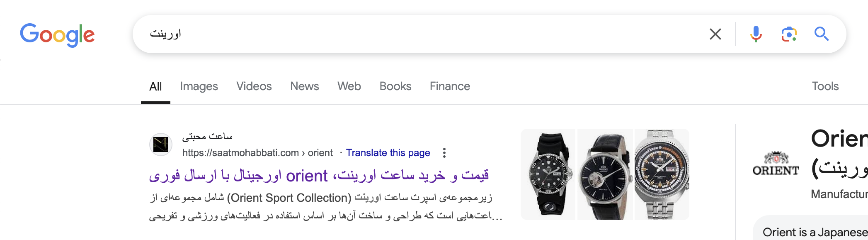Open the Books tab
868x240 pixels.
395,86
